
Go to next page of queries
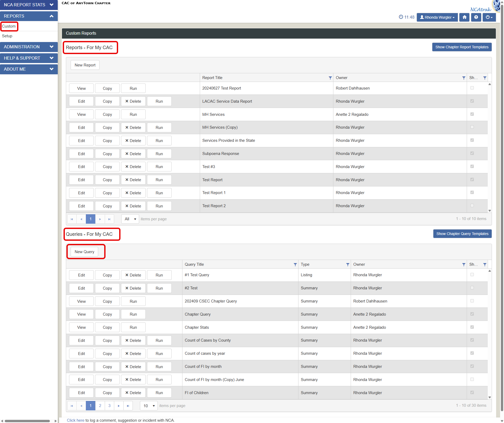[x=119, y=406]
